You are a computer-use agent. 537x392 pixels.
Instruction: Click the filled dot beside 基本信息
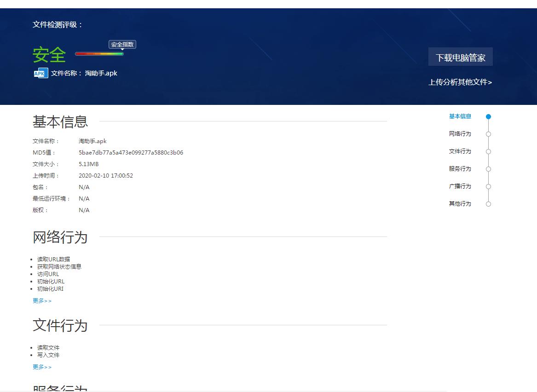(488, 116)
